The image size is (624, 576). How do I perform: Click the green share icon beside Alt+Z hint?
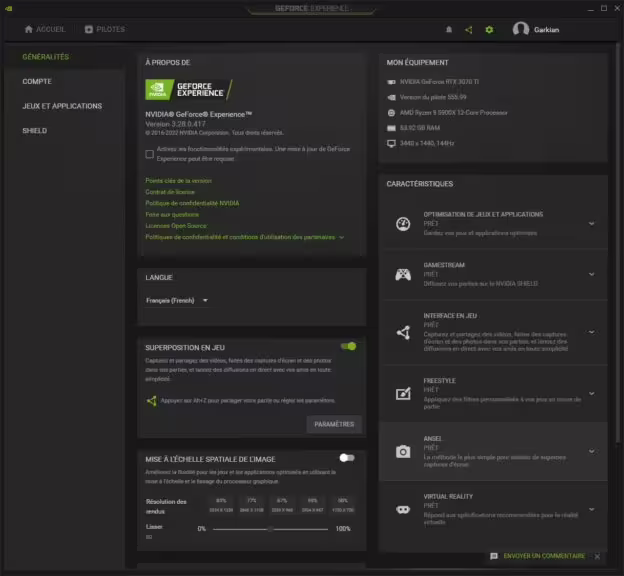click(152, 401)
